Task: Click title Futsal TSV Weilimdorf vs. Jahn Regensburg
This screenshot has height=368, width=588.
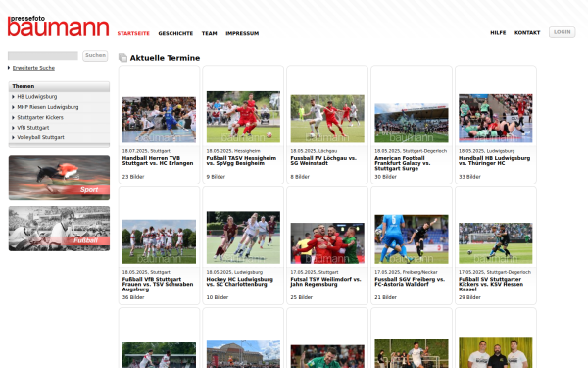Action: [x=325, y=282]
